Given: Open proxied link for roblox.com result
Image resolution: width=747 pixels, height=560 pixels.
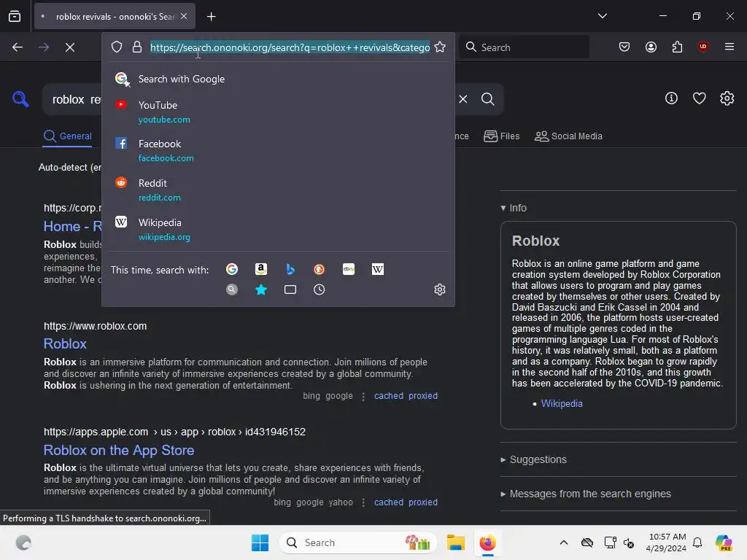Looking at the screenshot, I should point(423,396).
